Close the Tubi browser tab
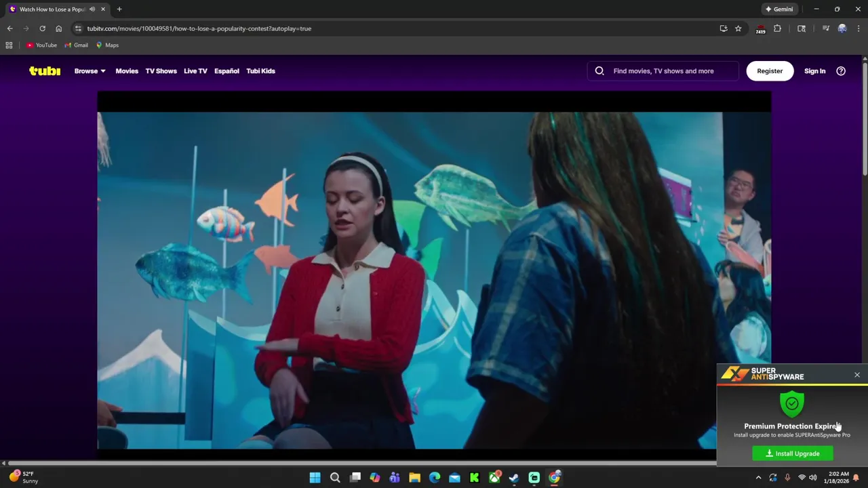Viewport: 868px width, 488px height. [x=103, y=9]
